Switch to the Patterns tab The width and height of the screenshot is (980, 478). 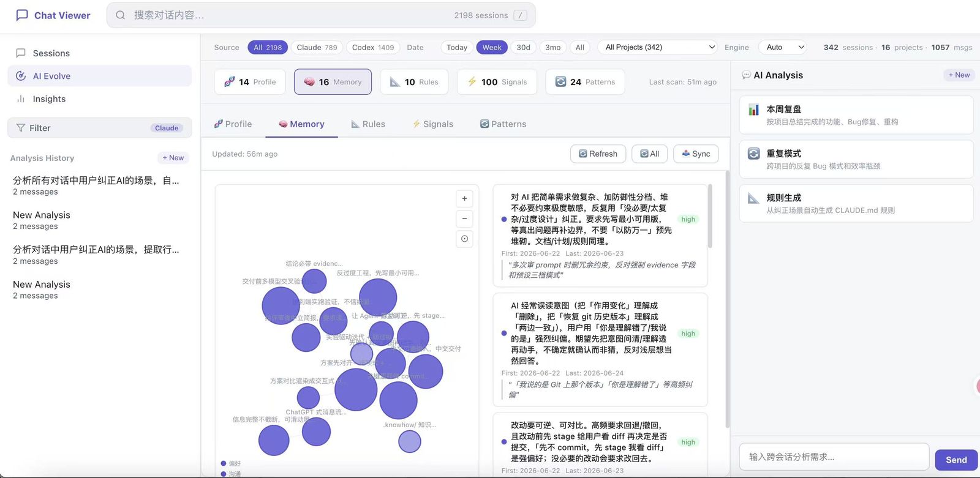pos(503,124)
